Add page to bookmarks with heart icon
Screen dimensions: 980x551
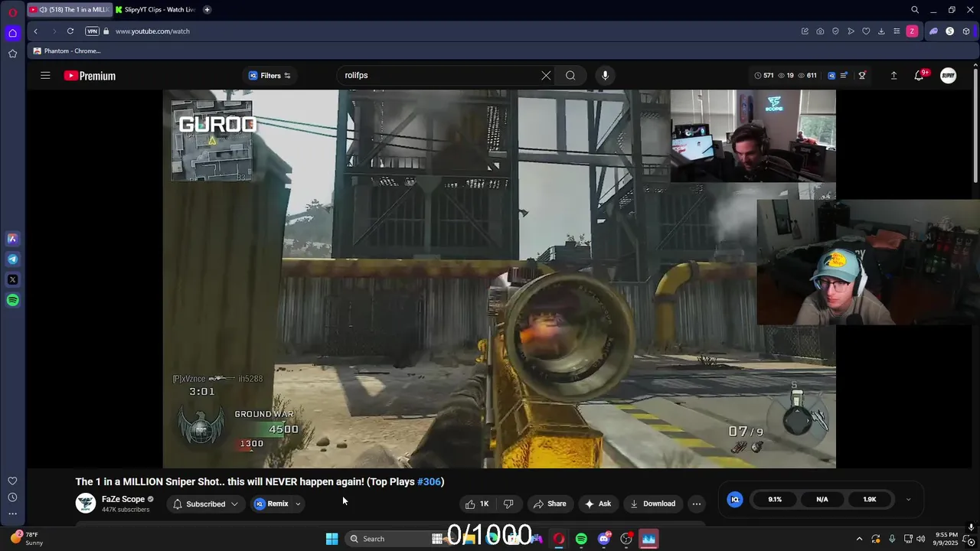pos(866,31)
